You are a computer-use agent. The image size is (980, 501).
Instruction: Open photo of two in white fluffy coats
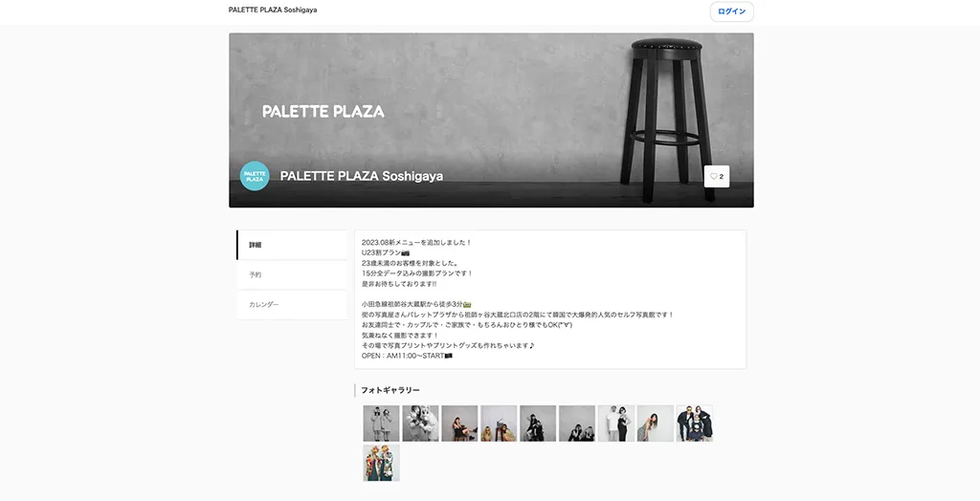coord(421,424)
